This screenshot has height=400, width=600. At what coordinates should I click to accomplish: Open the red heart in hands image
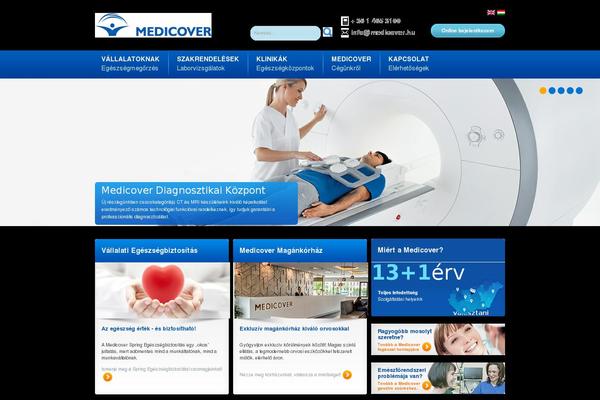tap(163, 291)
